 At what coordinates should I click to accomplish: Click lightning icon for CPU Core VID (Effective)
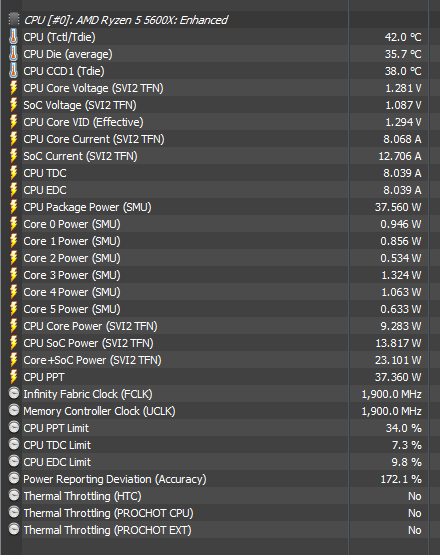coord(13,122)
